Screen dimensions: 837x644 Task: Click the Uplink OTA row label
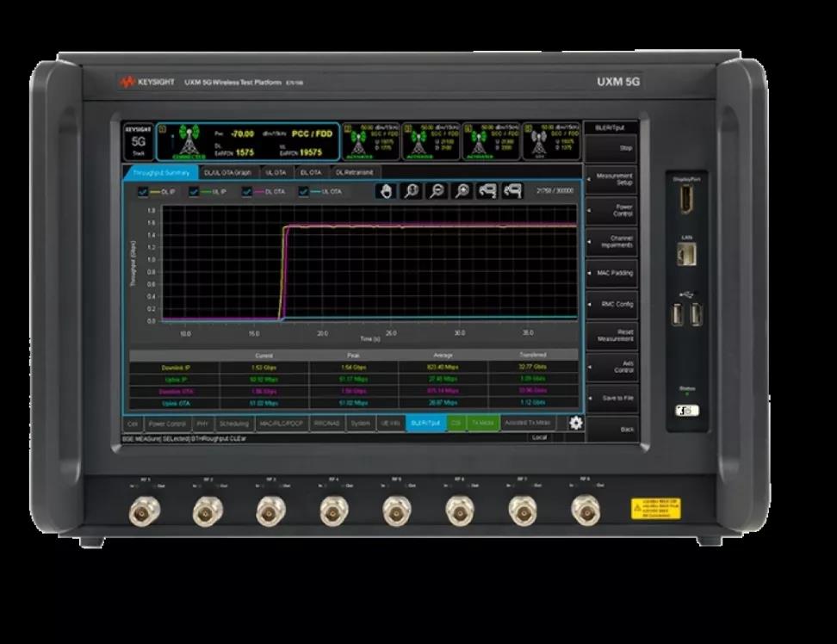click(x=176, y=403)
